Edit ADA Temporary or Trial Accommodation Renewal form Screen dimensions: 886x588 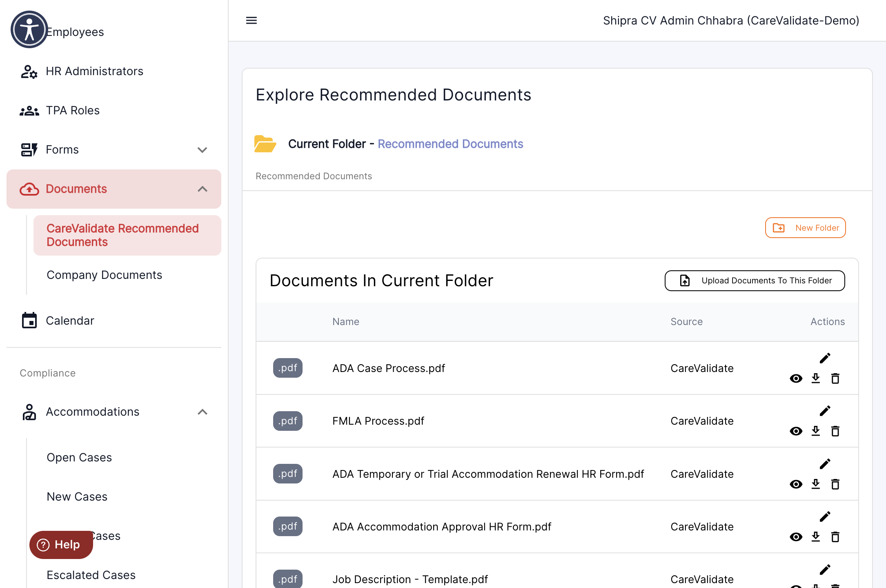click(825, 464)
